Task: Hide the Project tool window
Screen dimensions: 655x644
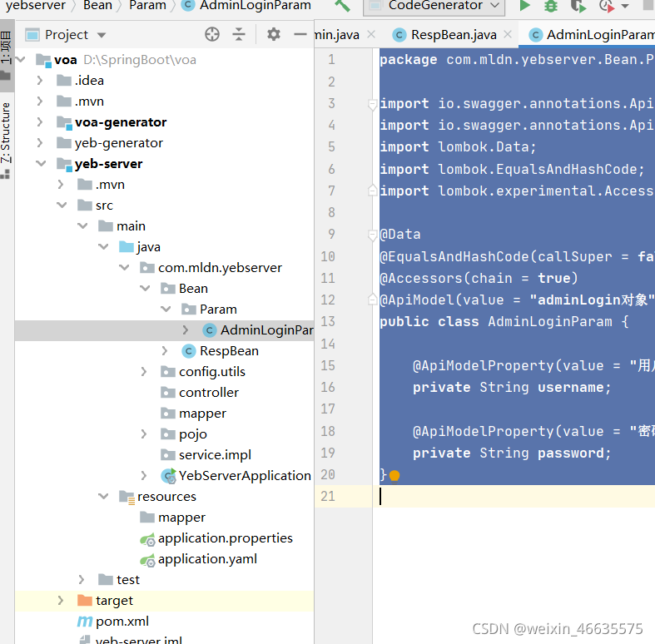Action: [300, 34]
